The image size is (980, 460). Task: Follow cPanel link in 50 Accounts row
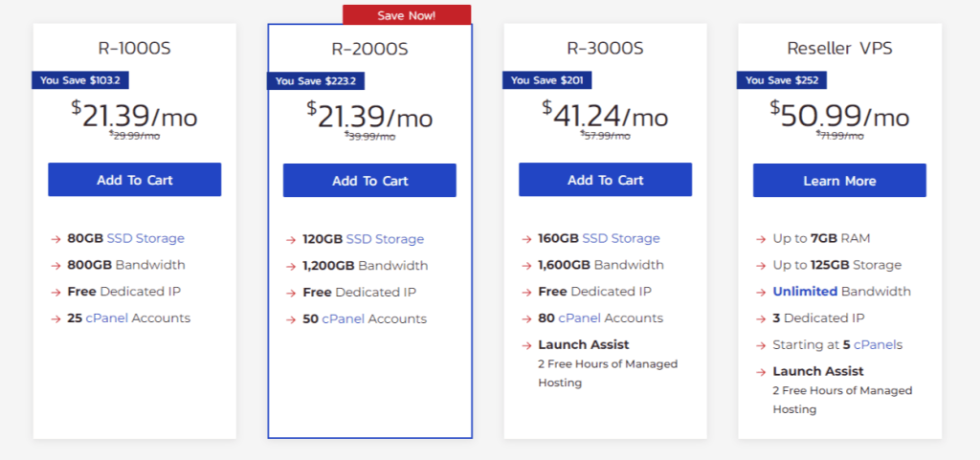(344, 319)
